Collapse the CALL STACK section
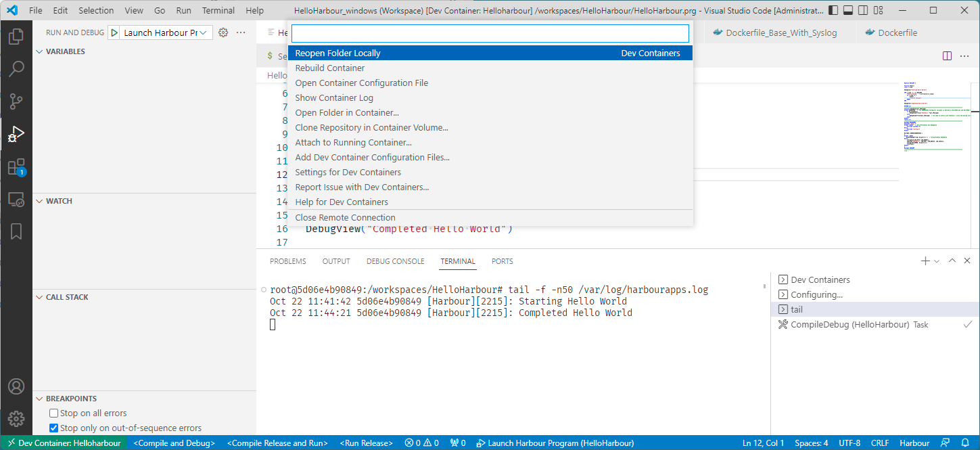The height and width of the screenshot is (450, 980). click(x=66, y=297)
